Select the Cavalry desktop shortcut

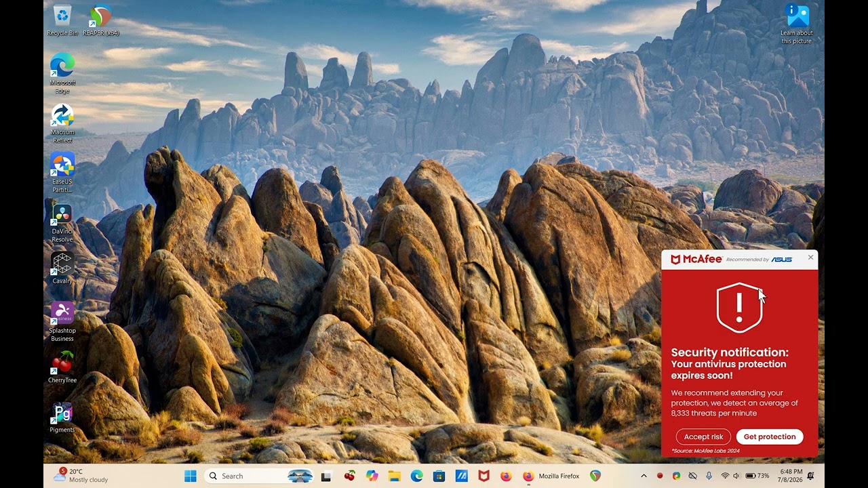click(x=62, y=268)
